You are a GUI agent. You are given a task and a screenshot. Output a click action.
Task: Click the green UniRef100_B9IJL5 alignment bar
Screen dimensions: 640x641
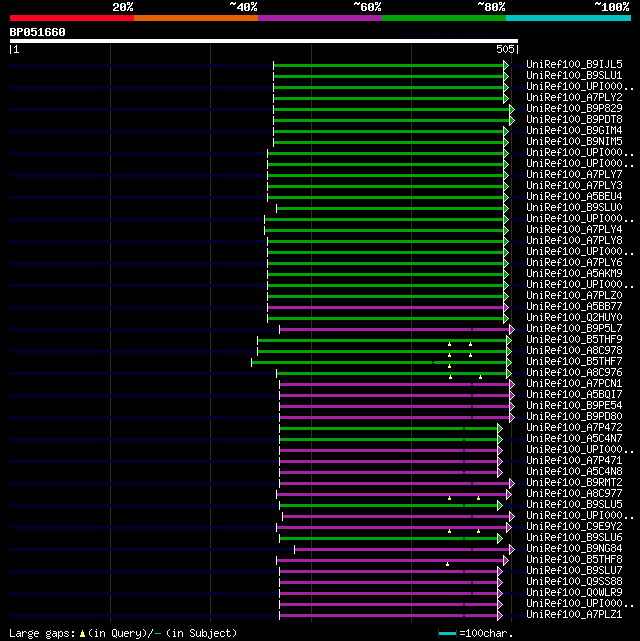point(388,65)
